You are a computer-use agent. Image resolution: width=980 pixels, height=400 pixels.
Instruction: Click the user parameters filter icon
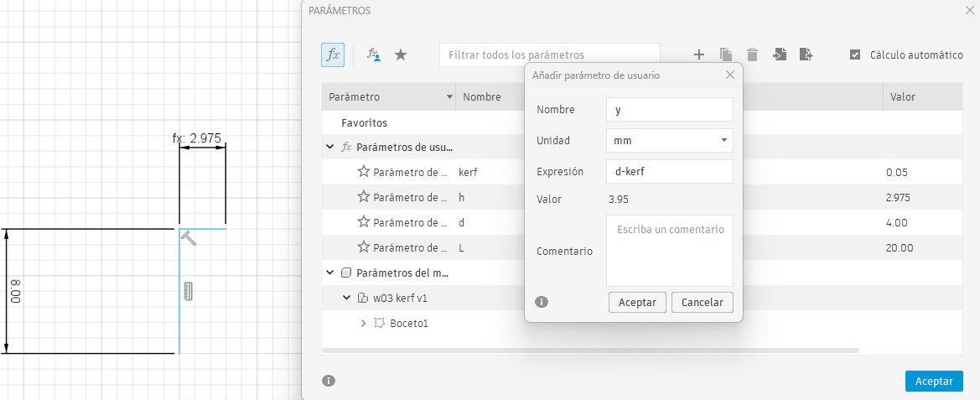374,55
